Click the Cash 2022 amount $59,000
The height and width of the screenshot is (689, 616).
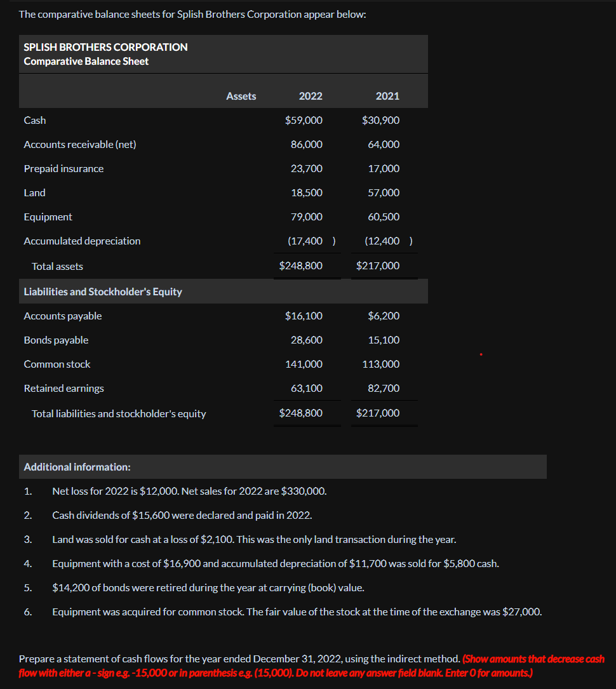tap(304, 121)
